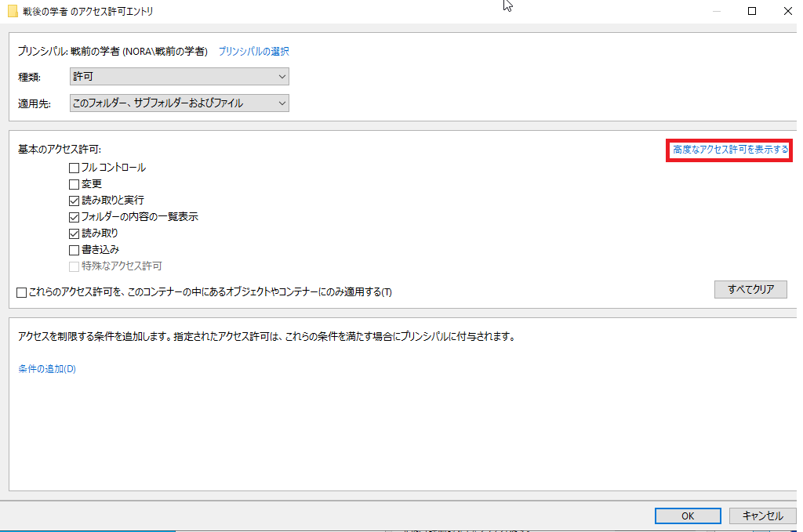Click the window title アクセス許可エントリ
The height and width of the screenshot is (532, 803).
click(88, 11)
